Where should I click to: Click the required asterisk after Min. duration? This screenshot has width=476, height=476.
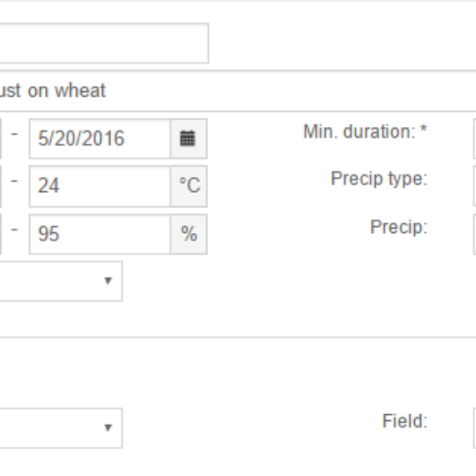click(423, 130)
